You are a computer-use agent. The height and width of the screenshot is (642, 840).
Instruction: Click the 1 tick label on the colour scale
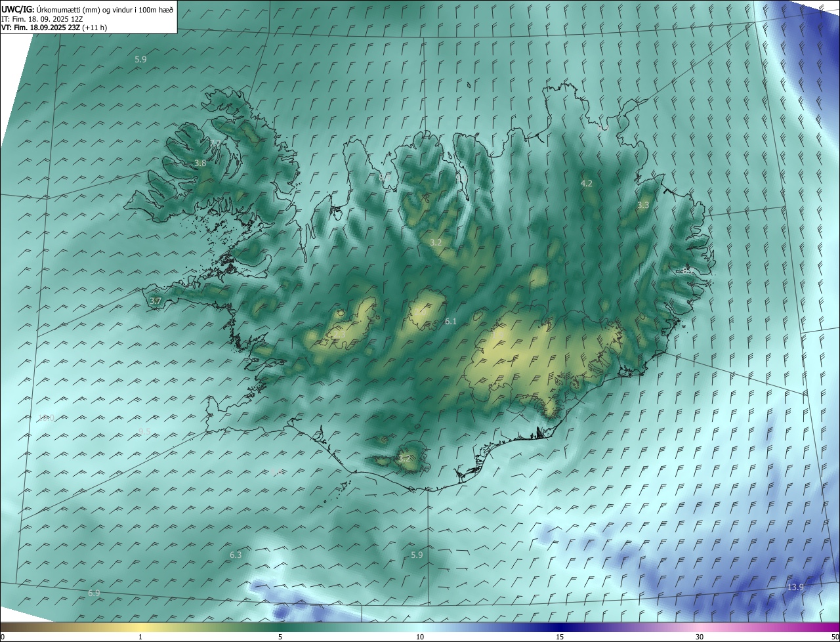(x=140, y=637)
